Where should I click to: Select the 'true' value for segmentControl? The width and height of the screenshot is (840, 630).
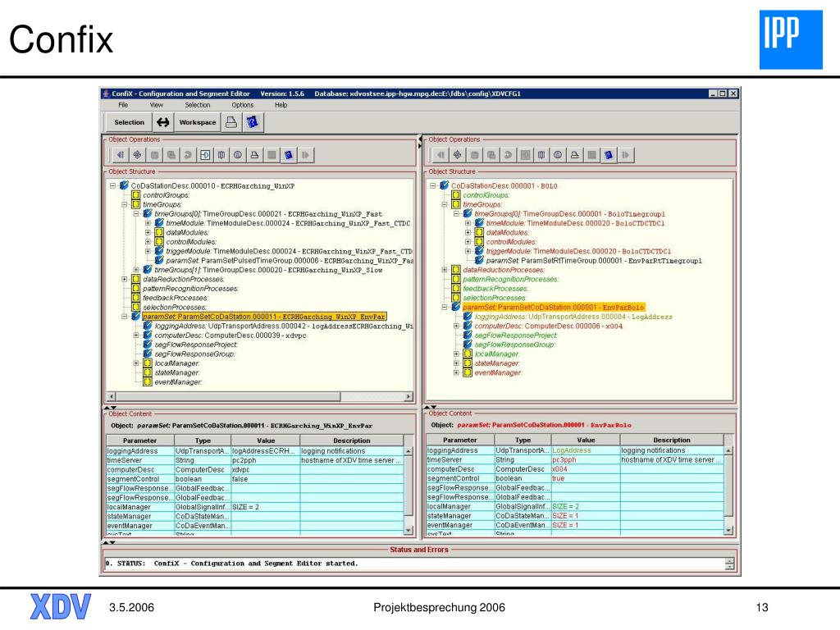pos(586,478)
